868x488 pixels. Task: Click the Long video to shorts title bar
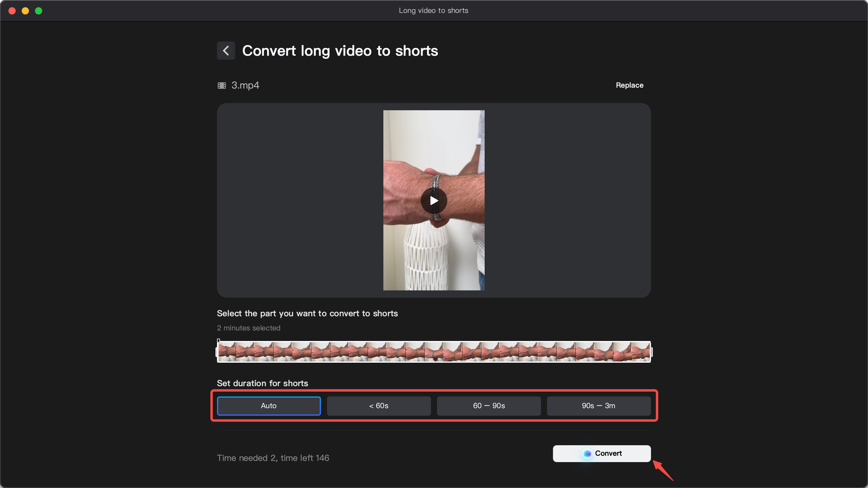[x=433, y=11]
